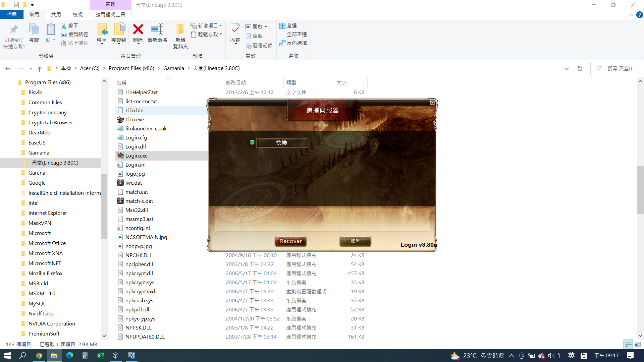Open the input language (英) indicator

tap(571, 356)
